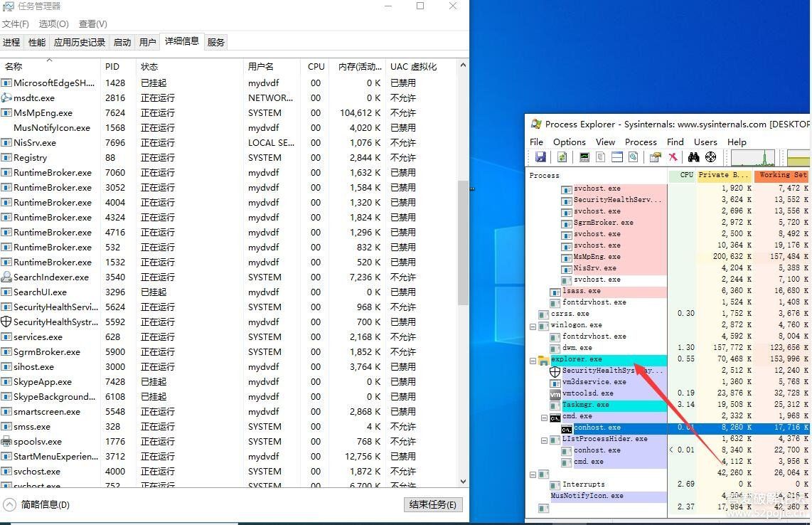Select the smartscreen.exe row in Task Manager
This screenshot has height=525, width=812.
[x=229, y=412]
